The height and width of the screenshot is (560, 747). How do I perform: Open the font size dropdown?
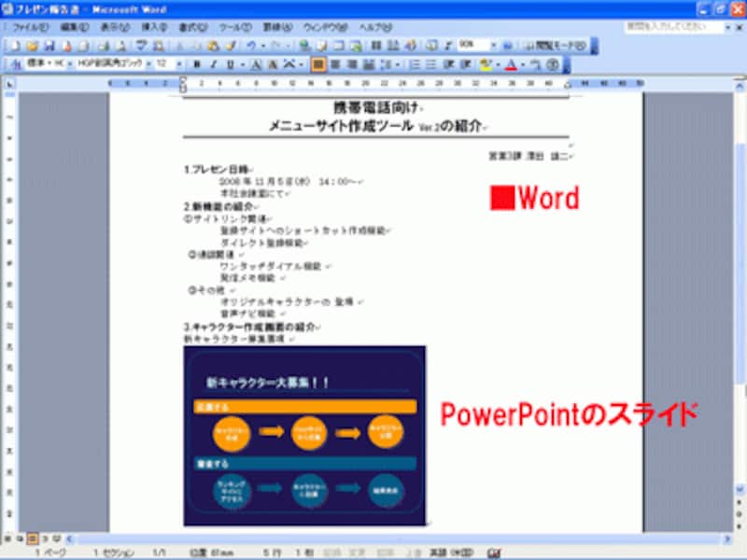point(179,63)
